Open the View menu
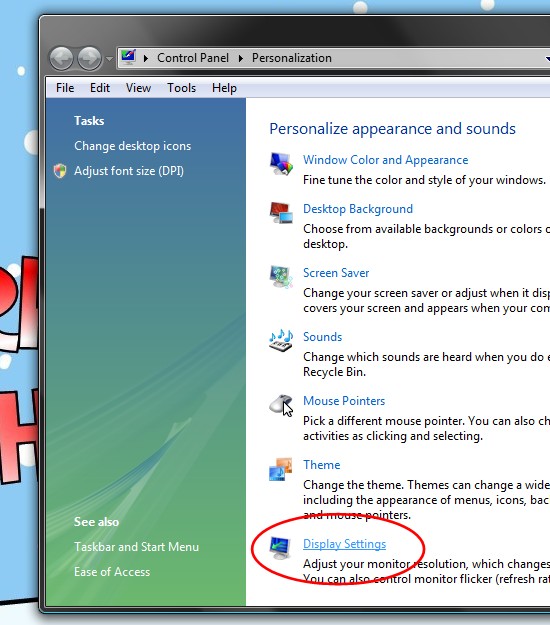Viewport: 550px width, 625px height. (x=138, y=88)
